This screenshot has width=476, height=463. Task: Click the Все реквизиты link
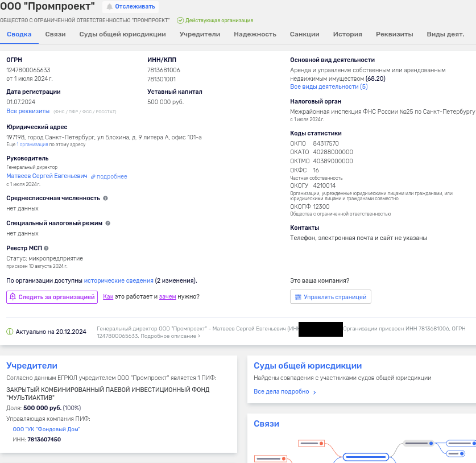(x=28, y=111)
